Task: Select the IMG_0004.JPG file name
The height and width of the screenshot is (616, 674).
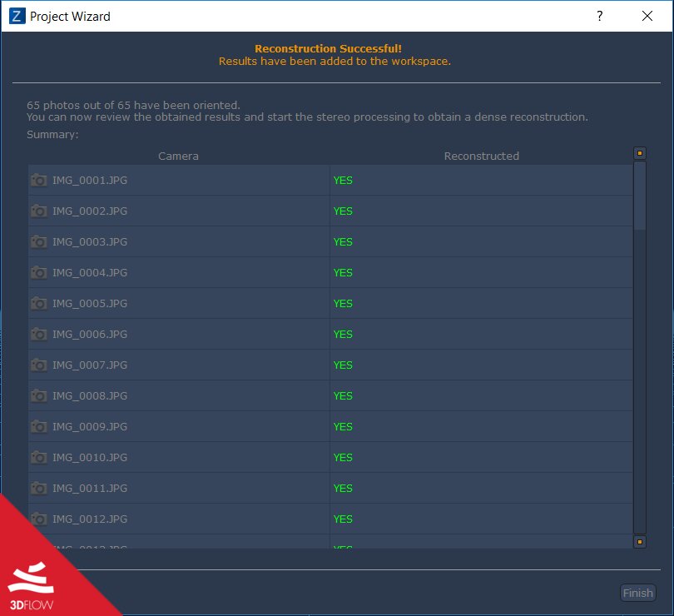Action: coord(90,273)
